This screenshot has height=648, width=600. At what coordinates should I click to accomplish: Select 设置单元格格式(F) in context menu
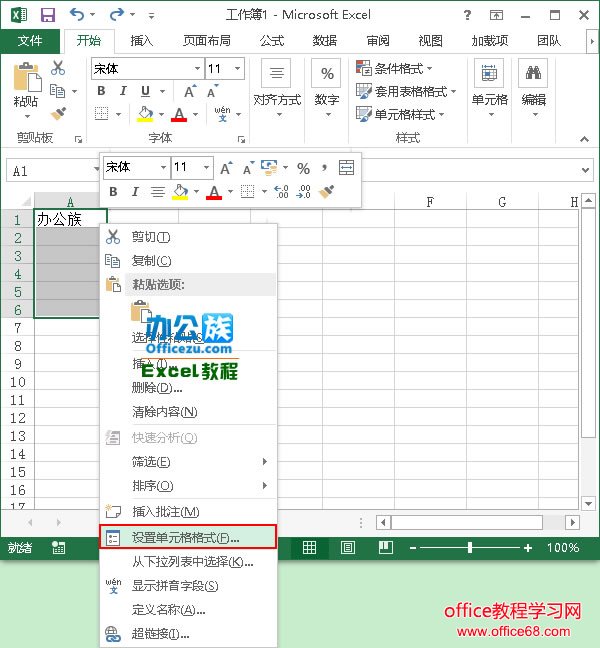tap(188, 537)
